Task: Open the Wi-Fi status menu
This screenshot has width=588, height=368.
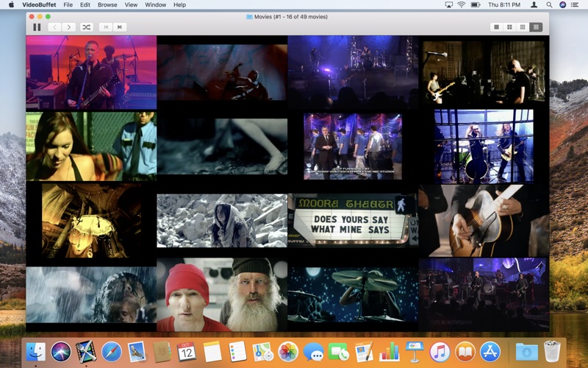Action: [462, 4]
